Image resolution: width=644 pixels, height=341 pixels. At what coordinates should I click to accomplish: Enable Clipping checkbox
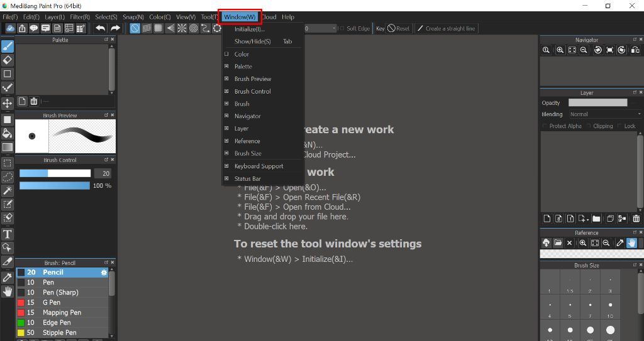click(589, 126)
